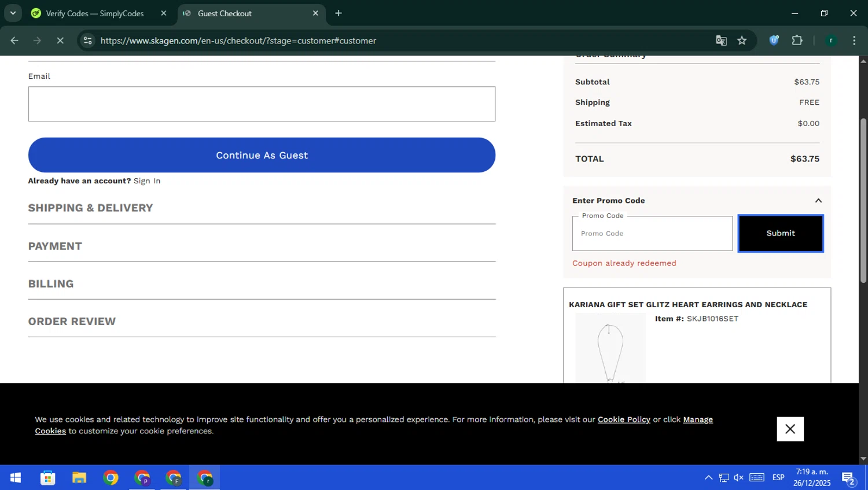Open Chrome profile F taskbar icon
Image resolution: width=868 pixels, height=490 pixels.
[174, 478]
